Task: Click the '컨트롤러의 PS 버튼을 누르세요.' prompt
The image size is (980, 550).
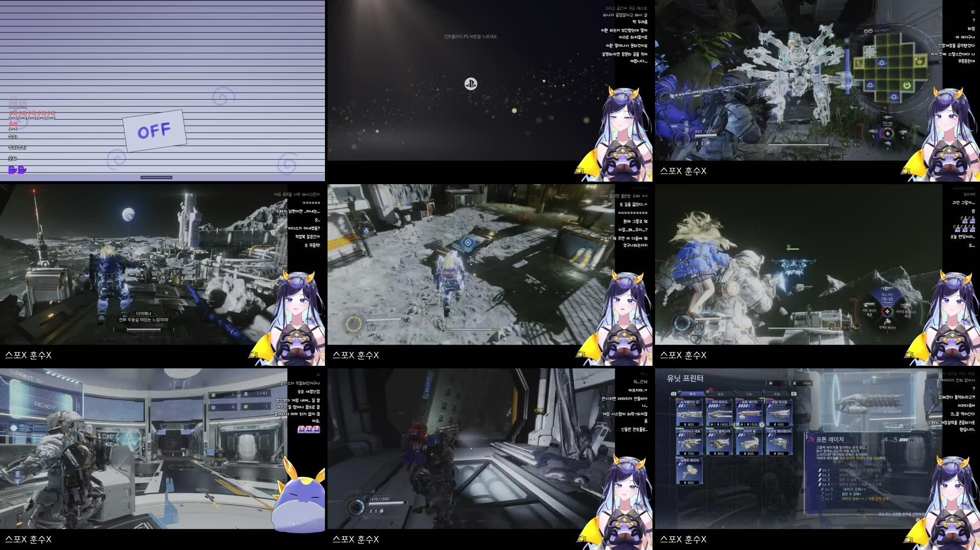Action: pos(471,37)
